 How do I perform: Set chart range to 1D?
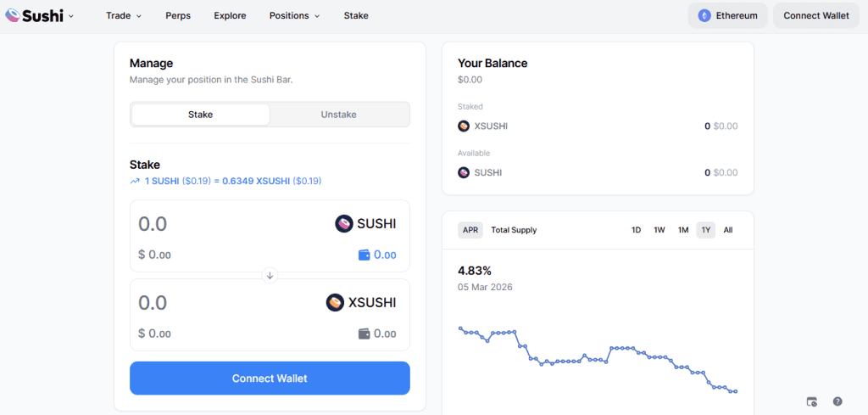(636, 230)
